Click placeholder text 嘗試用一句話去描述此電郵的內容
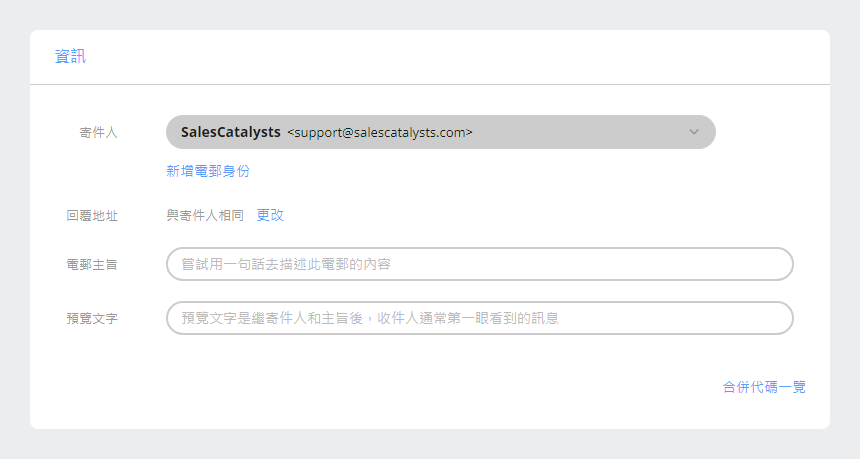This screenshot has width=860, height=459. (x=285, y=264)
